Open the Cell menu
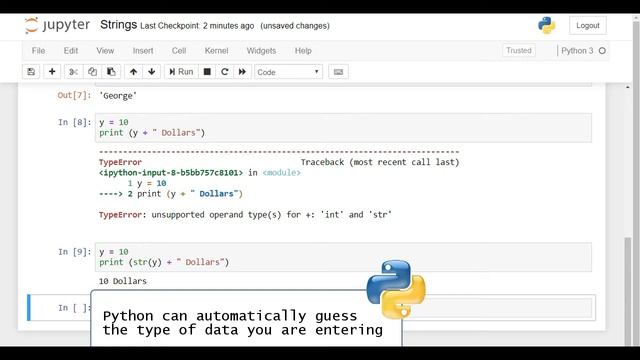The height and width of the screenshot is (360, 640). pyautogui.click(x=179, y=51)
